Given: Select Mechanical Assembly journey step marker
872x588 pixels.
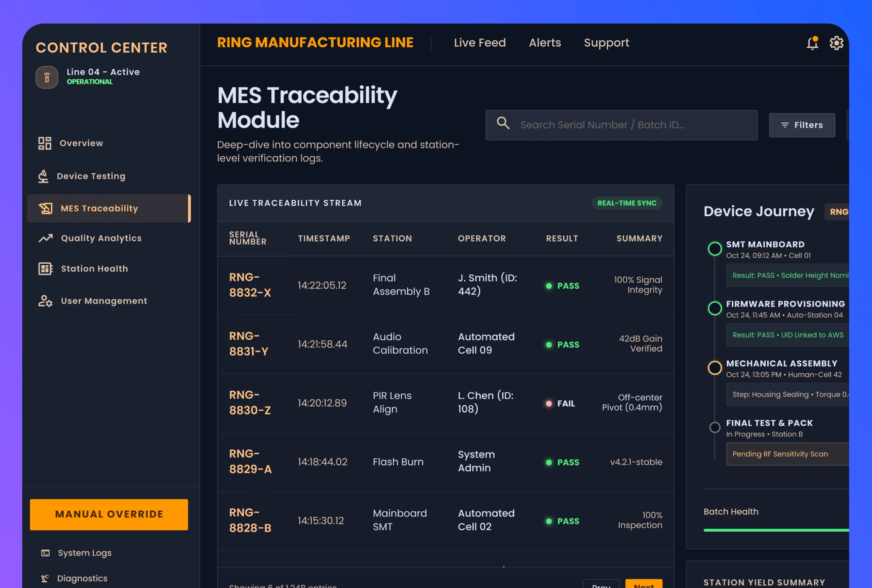Looking at the screenshot, I should click(x=715, y=368).
